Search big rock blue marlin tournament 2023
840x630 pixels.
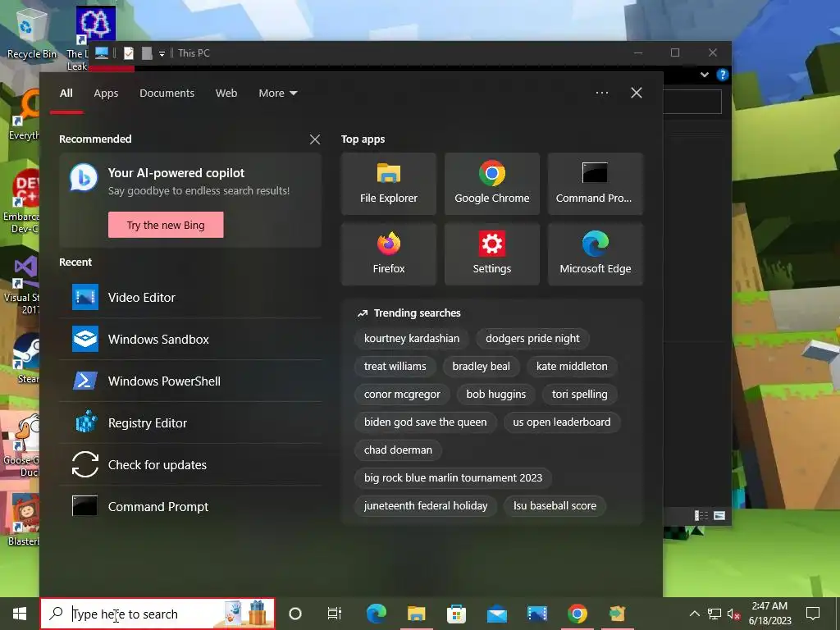453,478
